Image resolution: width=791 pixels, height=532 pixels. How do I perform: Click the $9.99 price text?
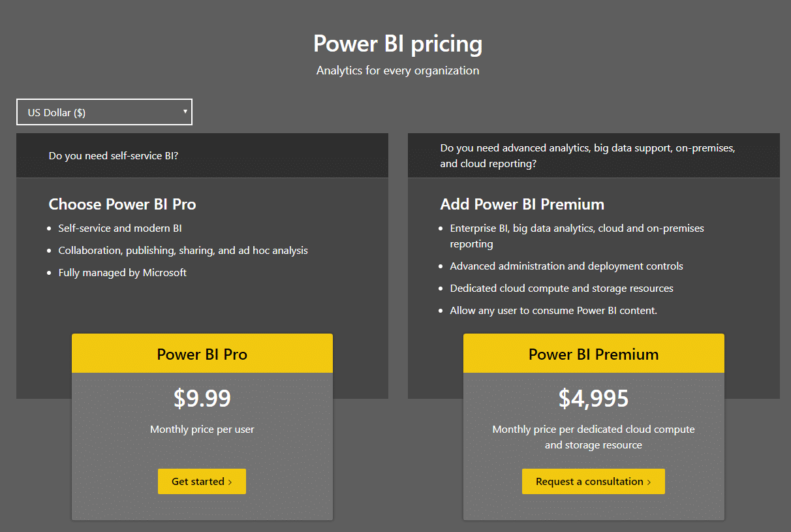(x=202, y=398)
